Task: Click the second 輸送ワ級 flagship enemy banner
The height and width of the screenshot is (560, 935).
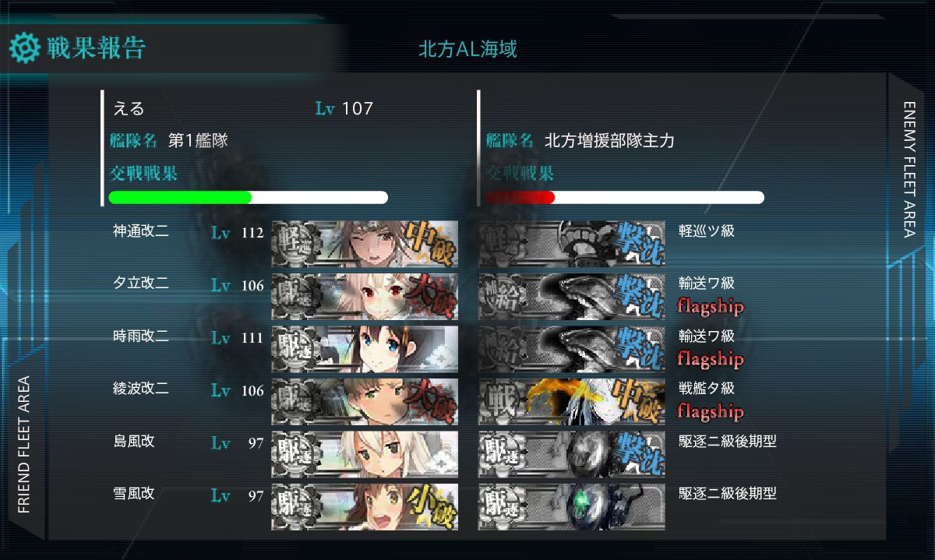Action: pyautogui.click(x=572, y=348)
